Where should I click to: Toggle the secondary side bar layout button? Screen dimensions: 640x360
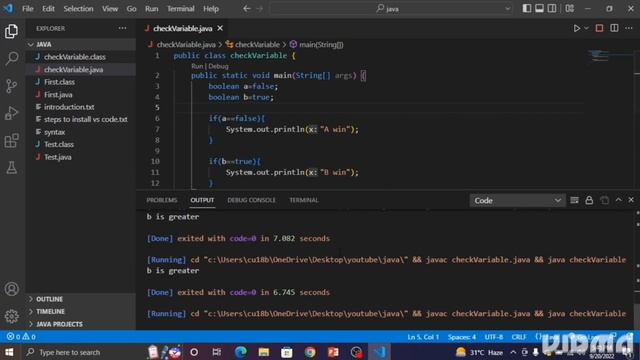(552, 9)
